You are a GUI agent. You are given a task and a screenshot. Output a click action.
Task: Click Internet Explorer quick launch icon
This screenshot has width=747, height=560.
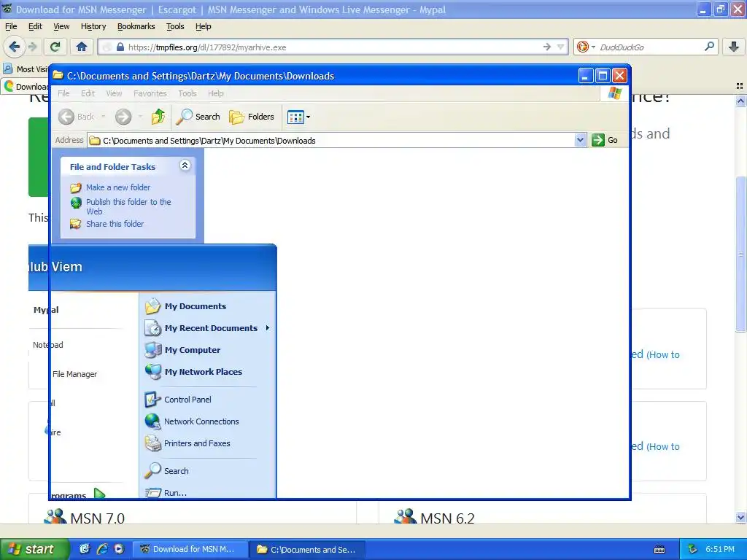coord(102,549)
